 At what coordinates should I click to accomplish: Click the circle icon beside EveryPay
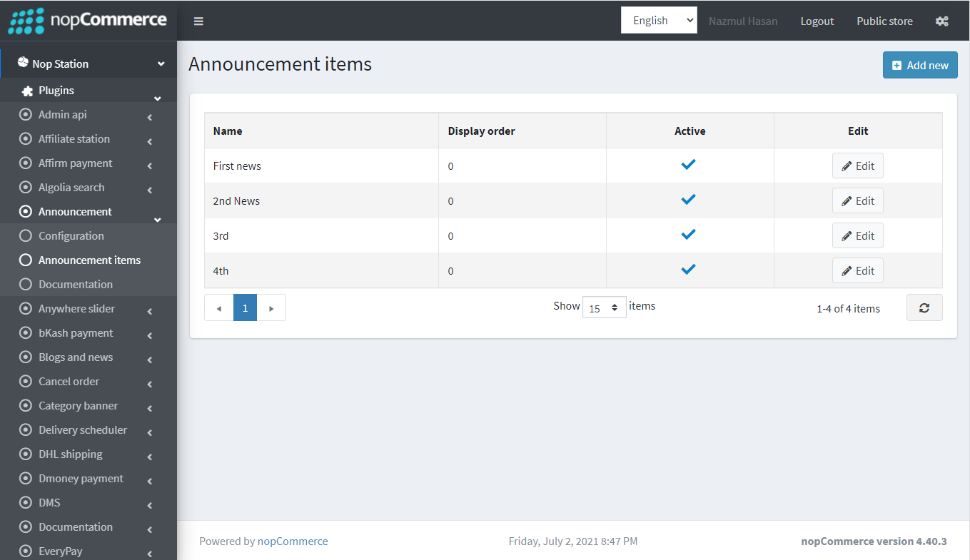click(26, 551)
